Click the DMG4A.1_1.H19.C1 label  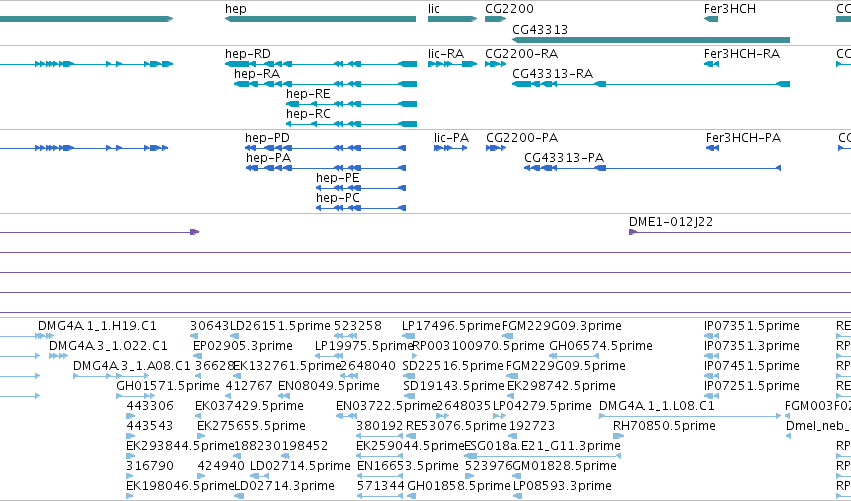coord(97,326)
